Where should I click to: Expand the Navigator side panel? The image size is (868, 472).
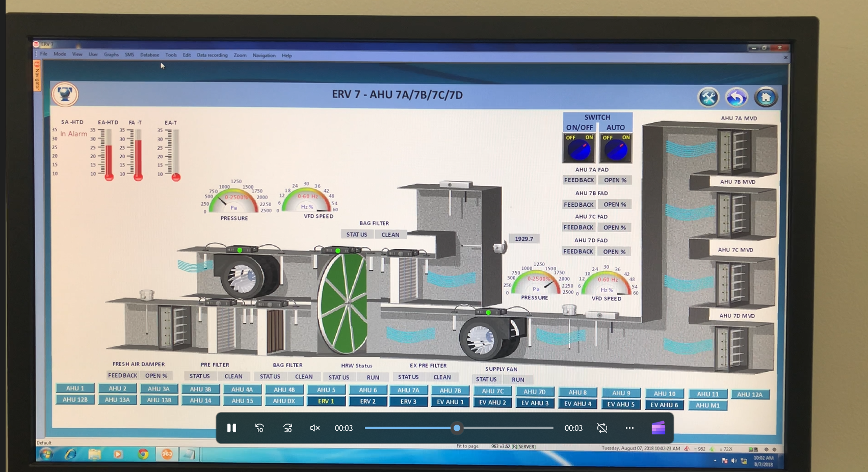[37, 76]
